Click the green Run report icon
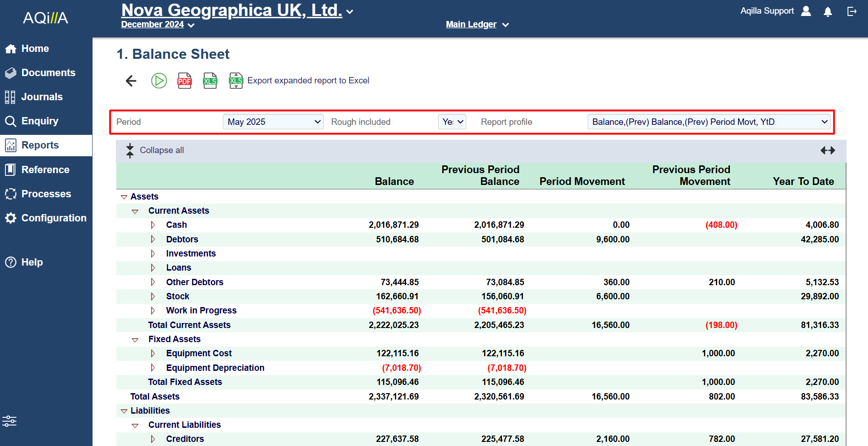Screen dimensions: 868x446 [x=159, y=81]
